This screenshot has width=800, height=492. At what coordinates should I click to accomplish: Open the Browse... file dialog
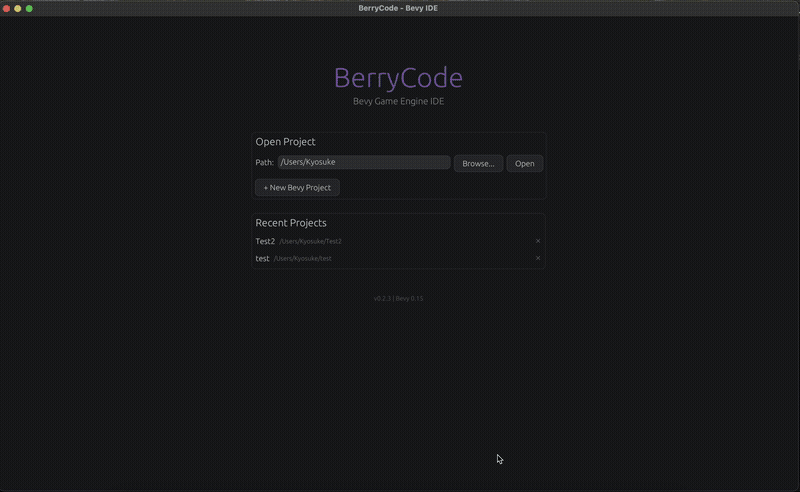point(478,164)
